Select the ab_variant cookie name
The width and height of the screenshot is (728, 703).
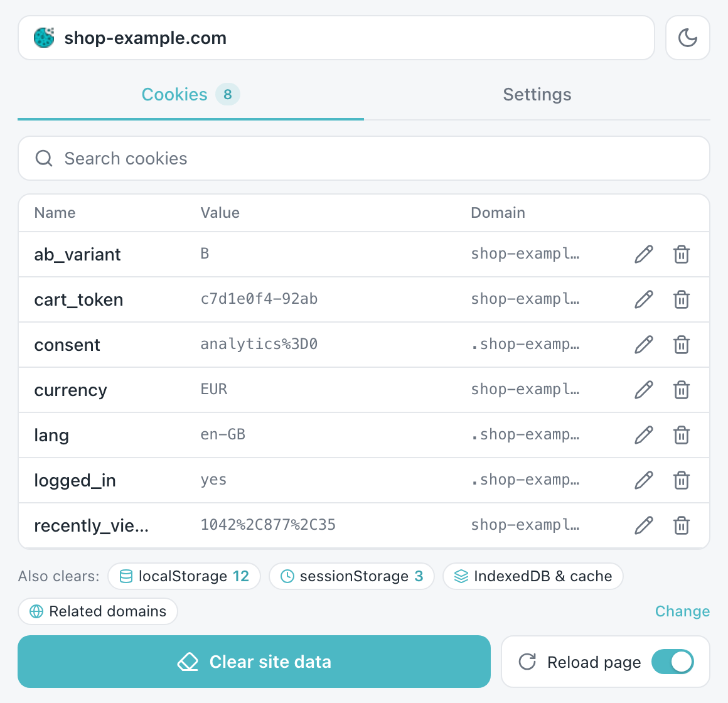pos(78,254)
